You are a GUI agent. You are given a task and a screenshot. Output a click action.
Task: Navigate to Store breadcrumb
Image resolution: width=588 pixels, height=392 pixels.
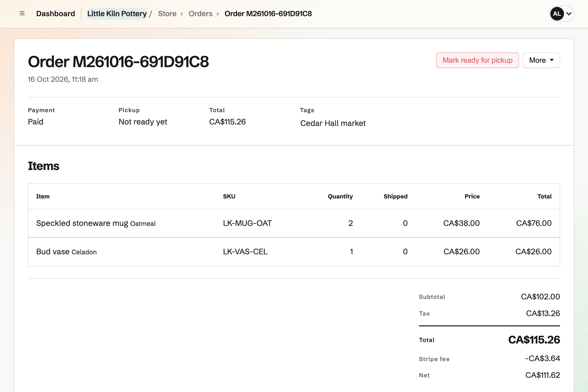tap(167, 14)
